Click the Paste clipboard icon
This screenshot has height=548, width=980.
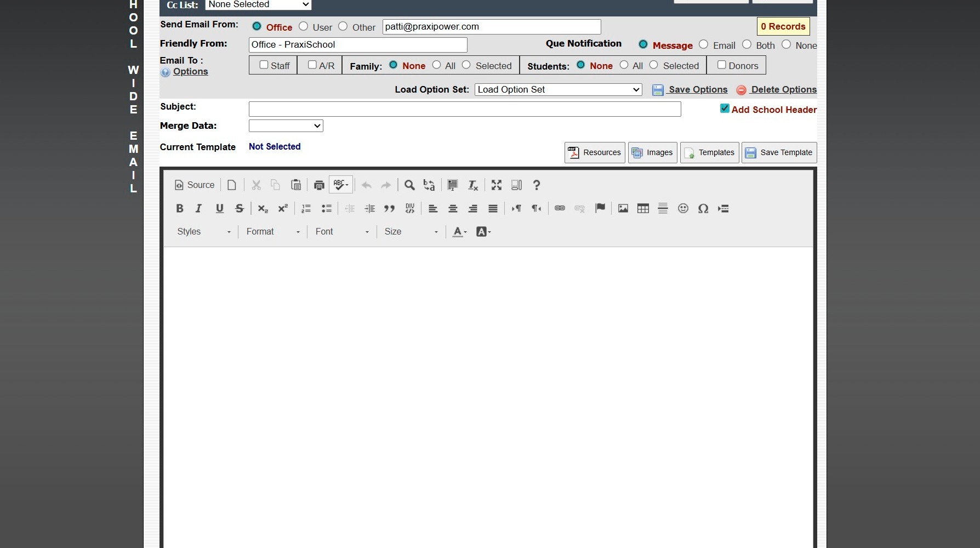click(x=295, y=185)
